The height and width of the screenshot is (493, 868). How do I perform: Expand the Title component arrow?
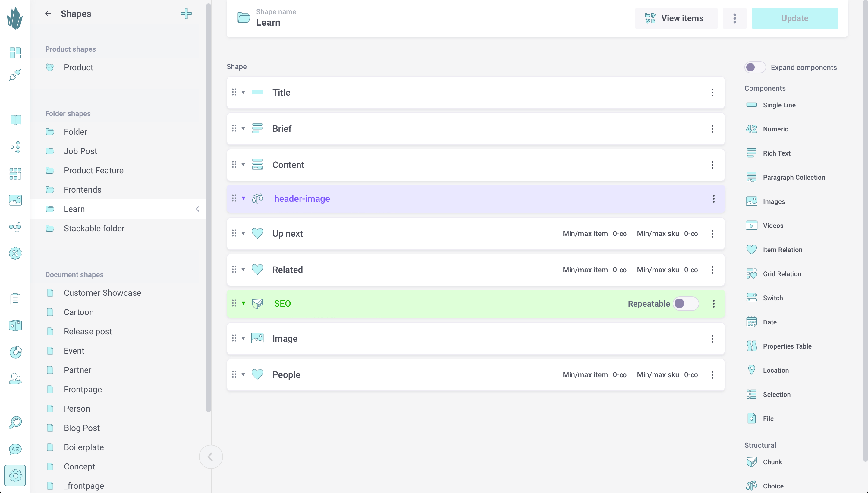pos(243,93)
